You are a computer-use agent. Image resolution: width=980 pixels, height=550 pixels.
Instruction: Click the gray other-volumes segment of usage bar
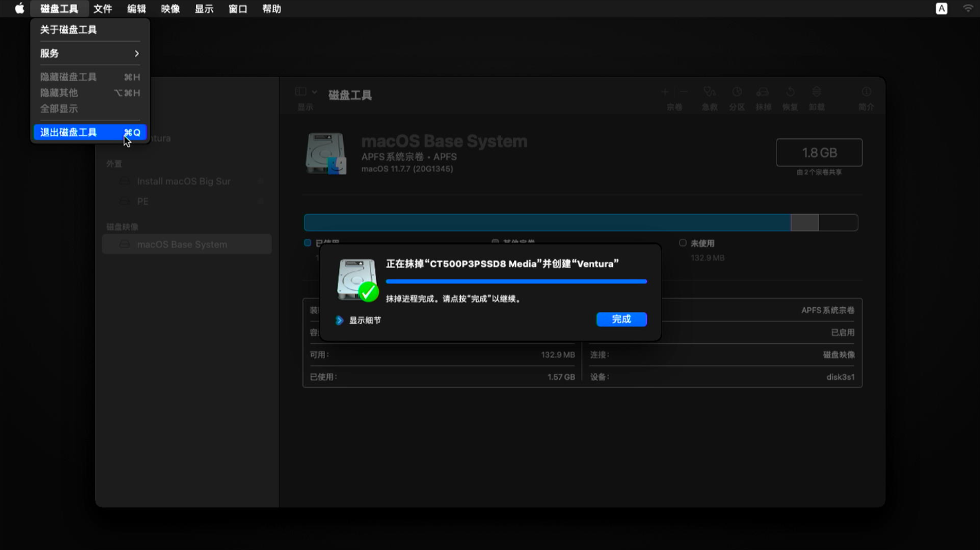pyautogui.click(x=804, y=223)
